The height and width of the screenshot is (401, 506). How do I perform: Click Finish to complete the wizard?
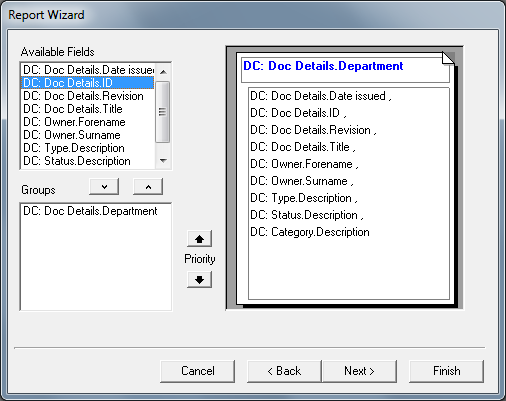tap(447, 371)
